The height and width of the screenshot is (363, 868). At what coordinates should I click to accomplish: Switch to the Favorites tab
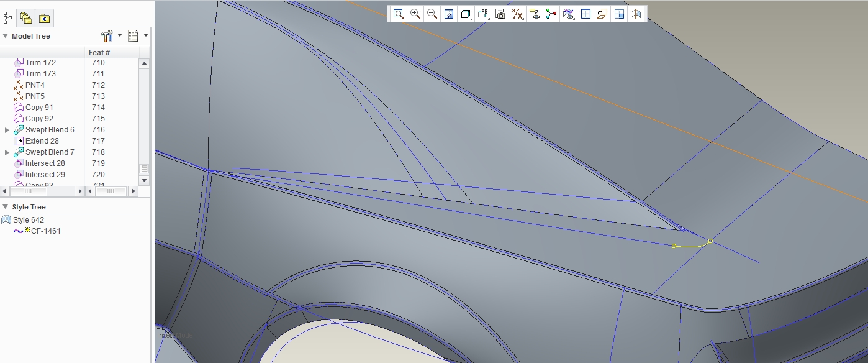click(43, 18)
